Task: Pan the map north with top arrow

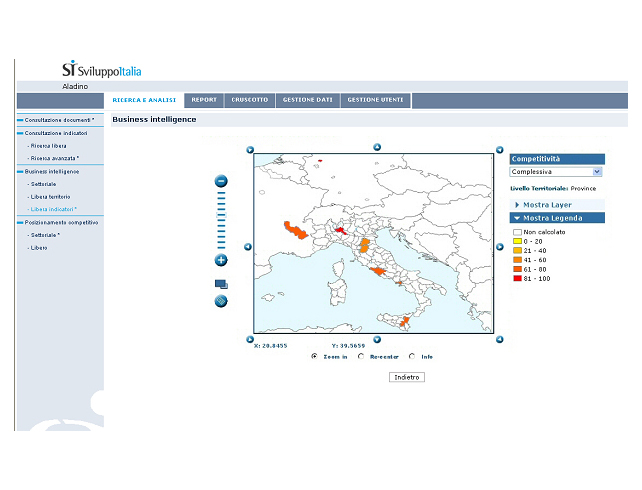Action: [x=377, y=147]
